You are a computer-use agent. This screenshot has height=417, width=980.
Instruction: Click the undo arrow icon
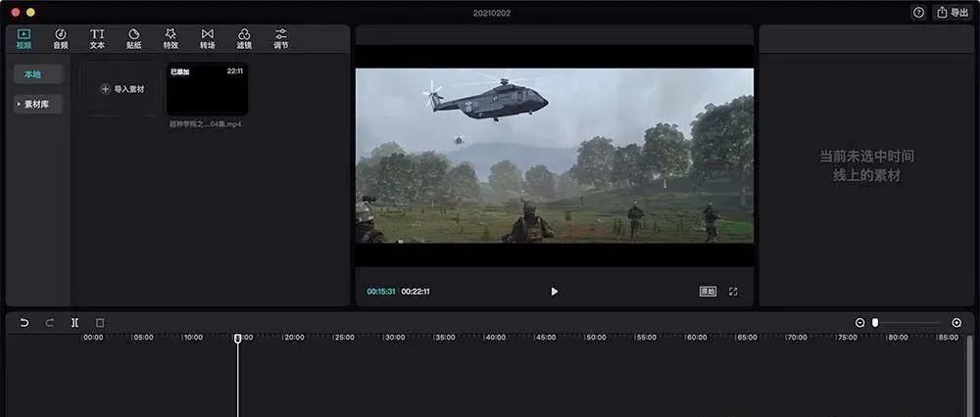pyautogui.click(x=24, y=323)
